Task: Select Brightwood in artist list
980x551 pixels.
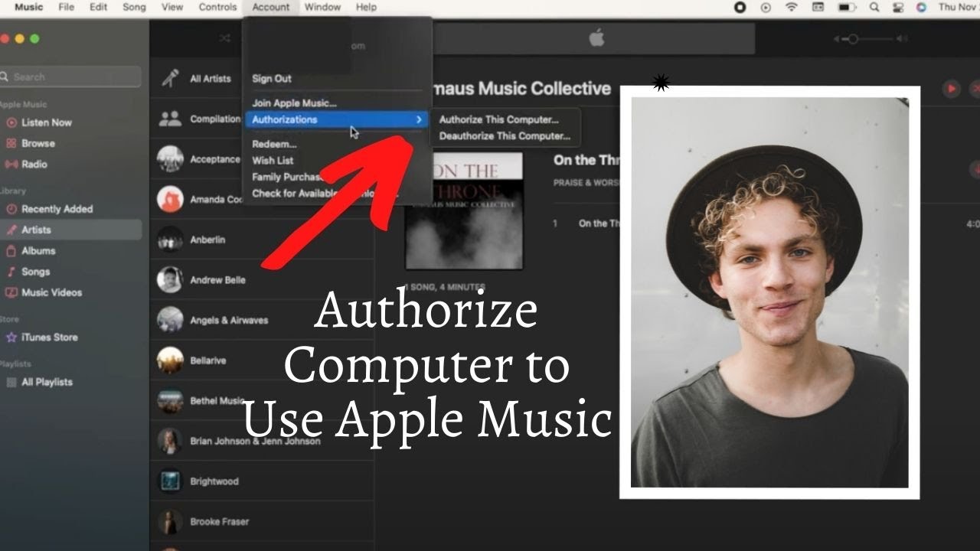Action: tap(262, 481)
